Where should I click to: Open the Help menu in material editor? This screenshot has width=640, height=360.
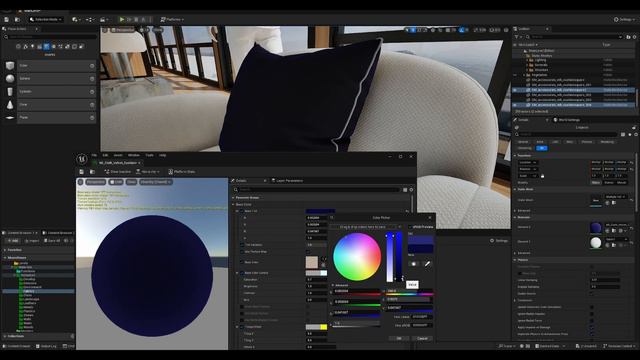(x=162, y=155)
